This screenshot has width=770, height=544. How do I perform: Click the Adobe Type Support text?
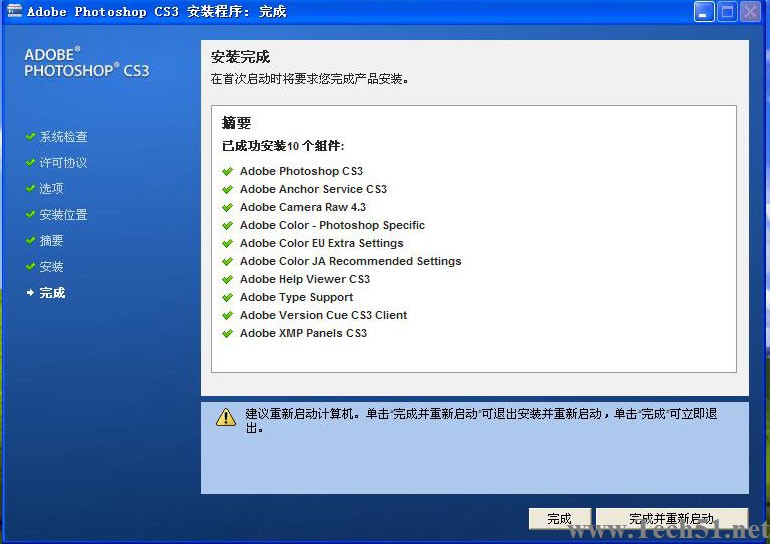click(297, 298)
